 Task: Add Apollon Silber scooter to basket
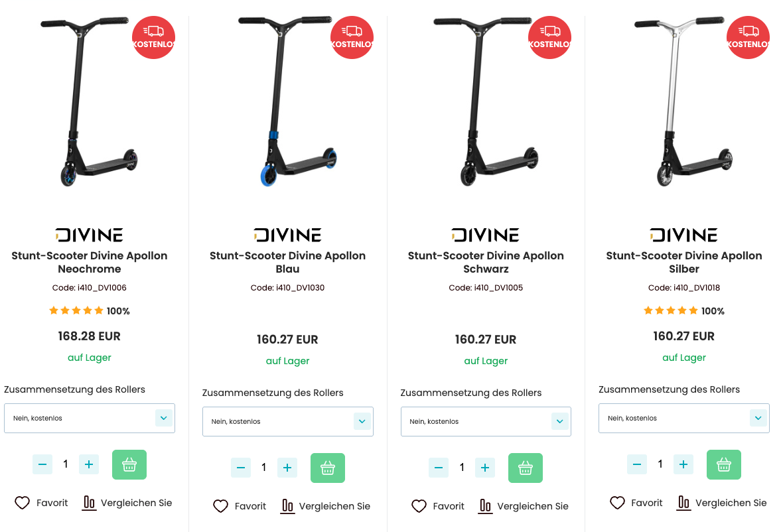click(x=723, y=464)
